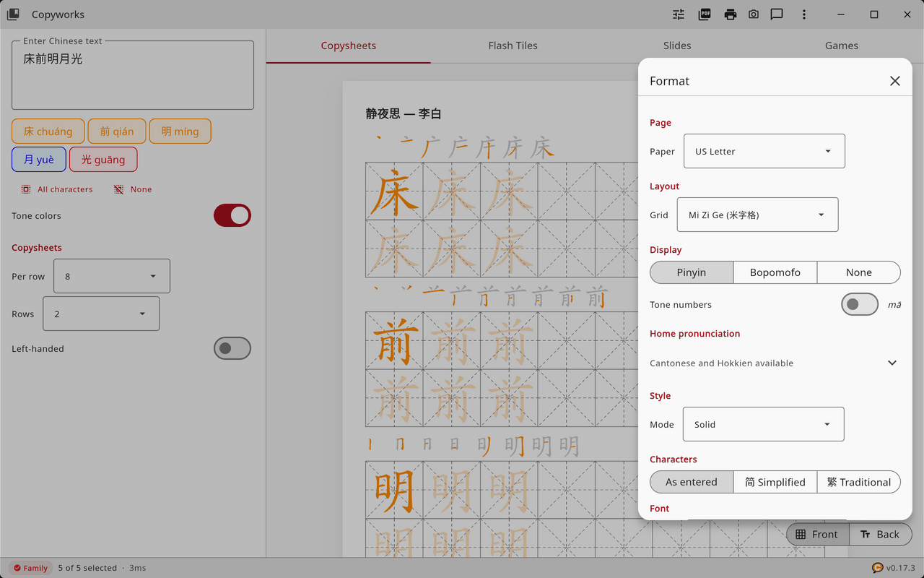Click the 月 yuè character chip

[39, 160]
